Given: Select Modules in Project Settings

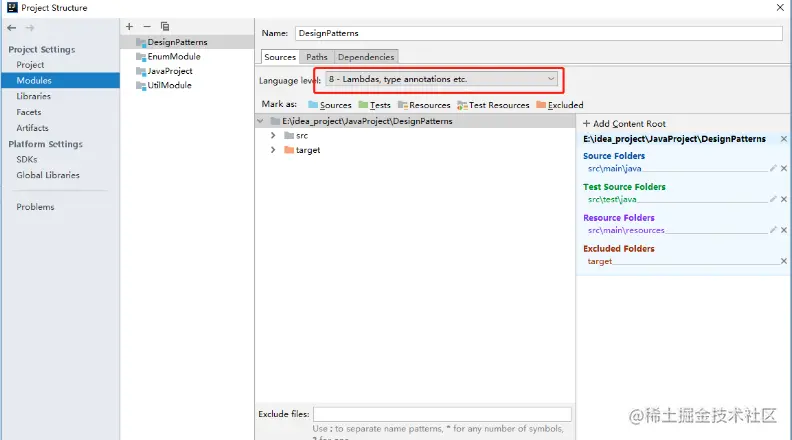Looking at the screenshot, I should [60, 80].
